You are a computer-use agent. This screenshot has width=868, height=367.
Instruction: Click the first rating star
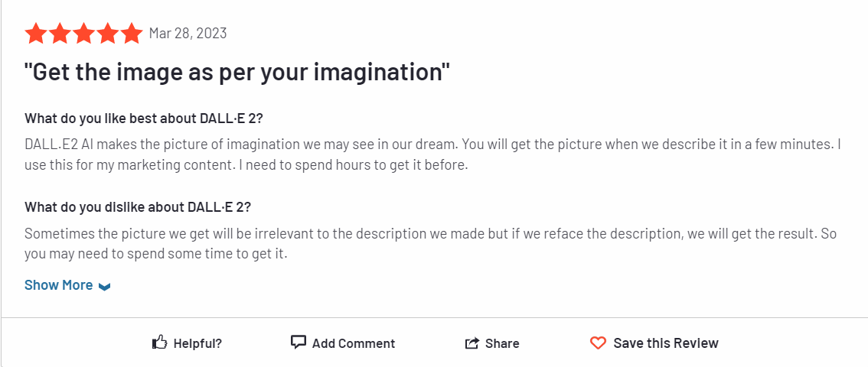(x=36, y=34)
